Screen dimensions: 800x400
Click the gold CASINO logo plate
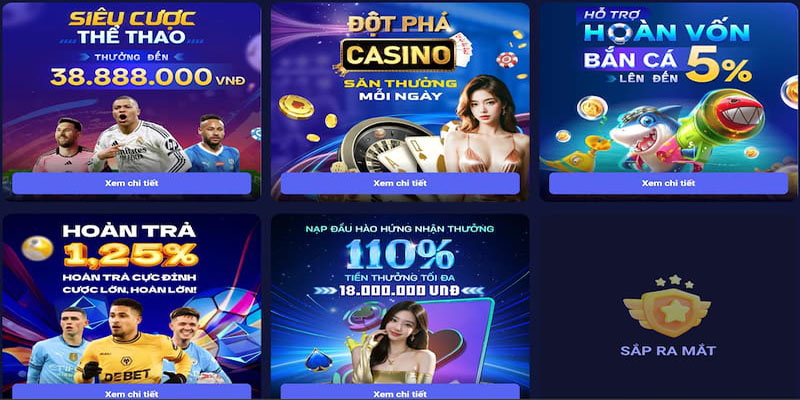tap(398, 55)
